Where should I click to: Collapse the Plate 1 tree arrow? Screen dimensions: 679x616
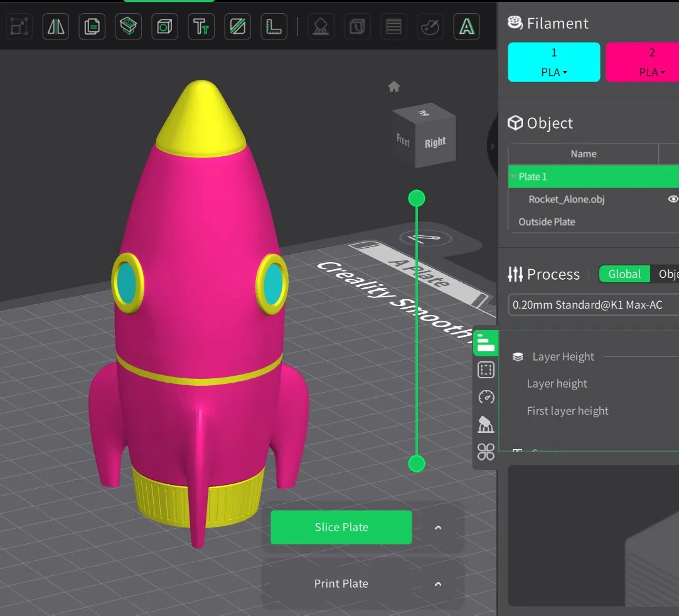click(x=513, y=177)
